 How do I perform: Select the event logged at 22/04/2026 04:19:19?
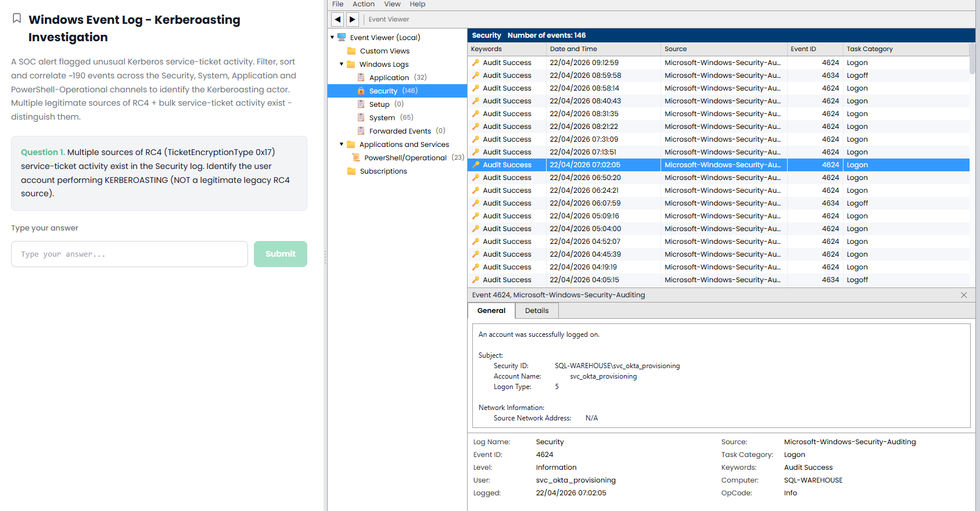(x=719, y=267)
